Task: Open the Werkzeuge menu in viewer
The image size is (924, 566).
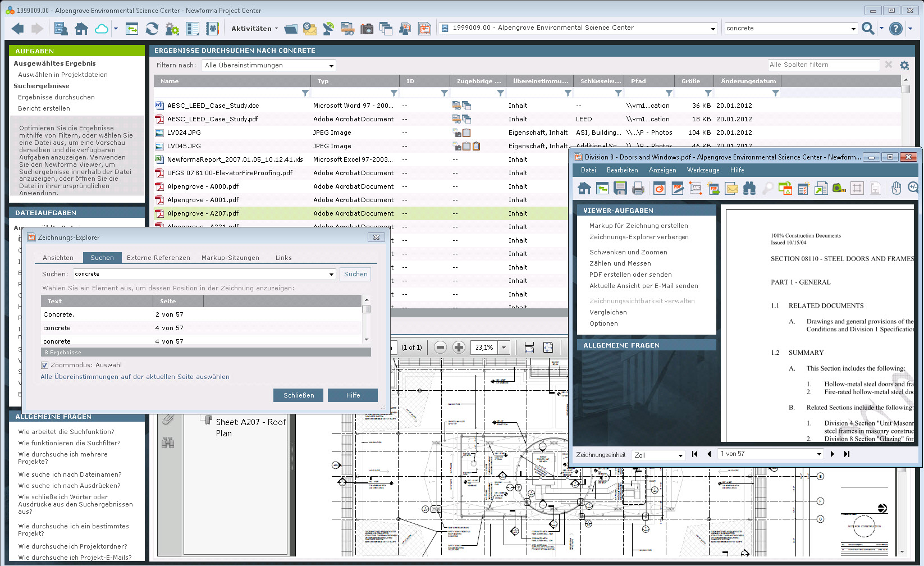Action: pyautogui.click(x=703, y=170)
